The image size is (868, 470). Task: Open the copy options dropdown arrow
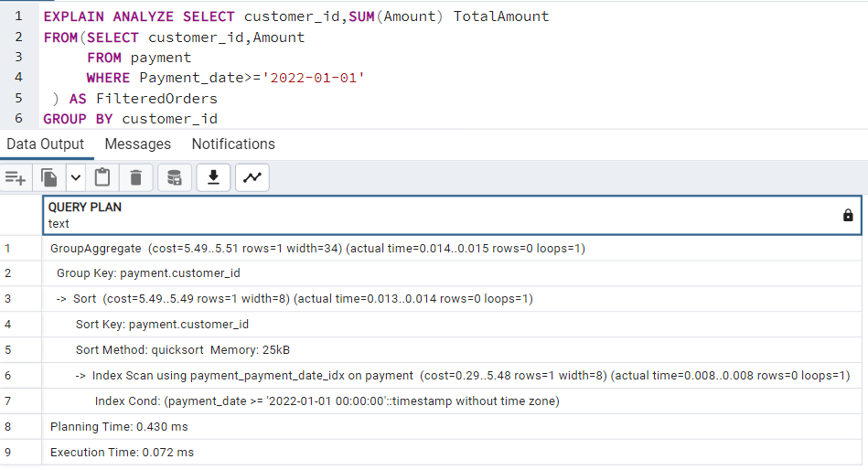coord(75,177)
